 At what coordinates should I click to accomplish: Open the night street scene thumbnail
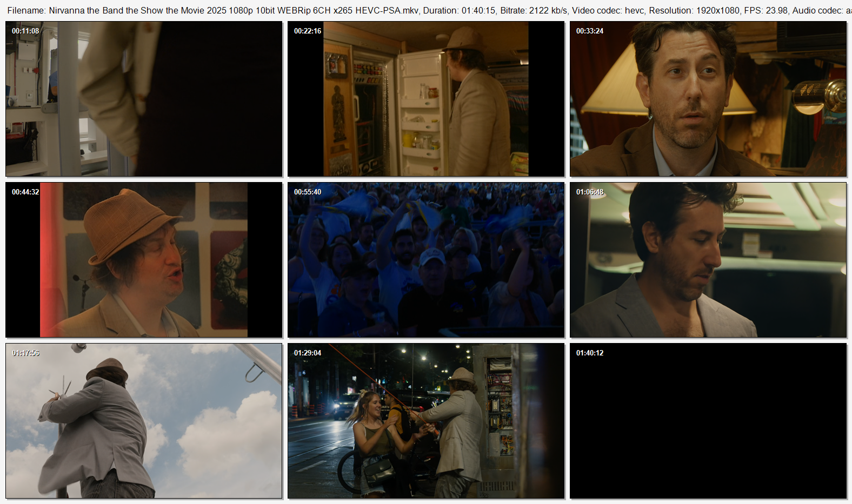426,421
